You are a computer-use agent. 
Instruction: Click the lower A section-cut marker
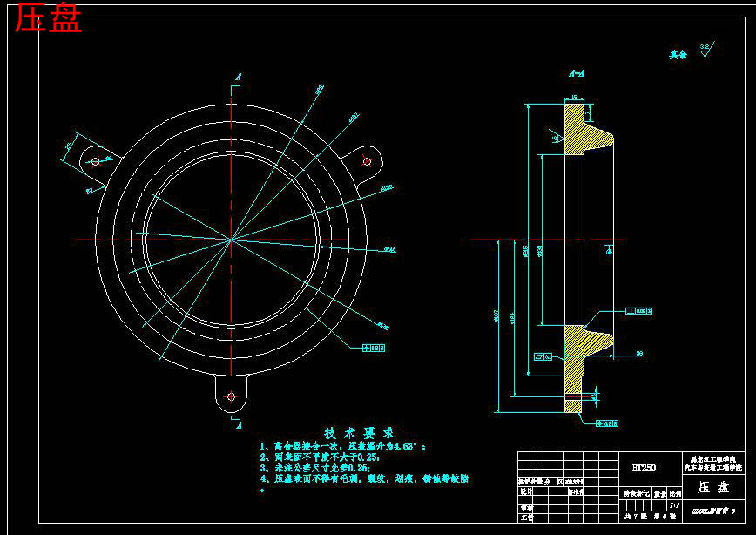[238, 425]
